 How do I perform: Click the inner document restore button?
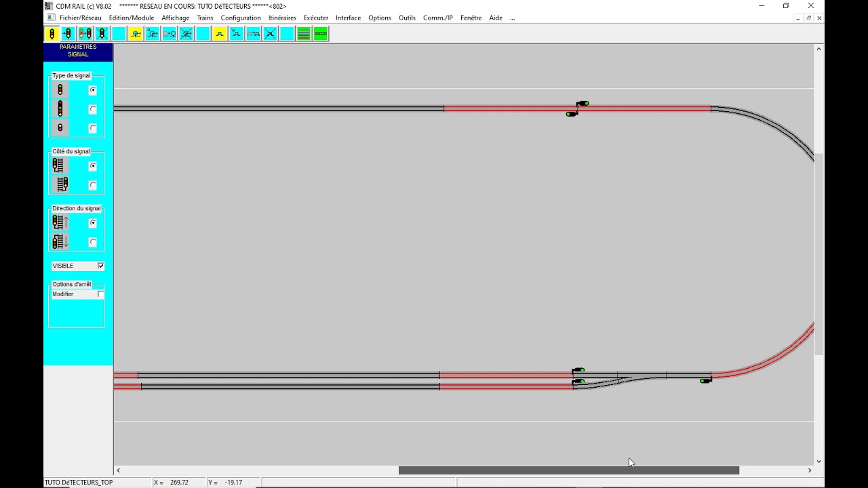[808, 18]
